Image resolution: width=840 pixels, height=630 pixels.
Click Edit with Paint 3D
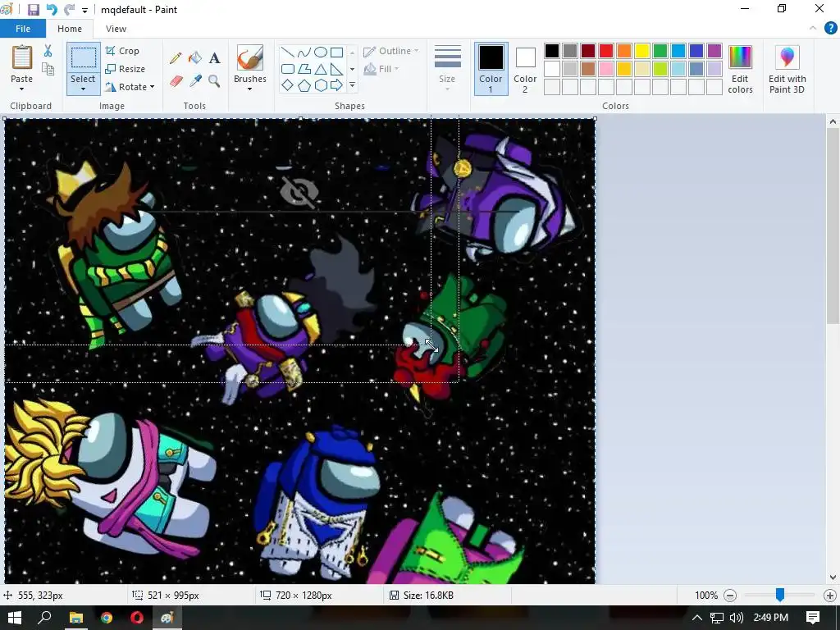(787, 70)
